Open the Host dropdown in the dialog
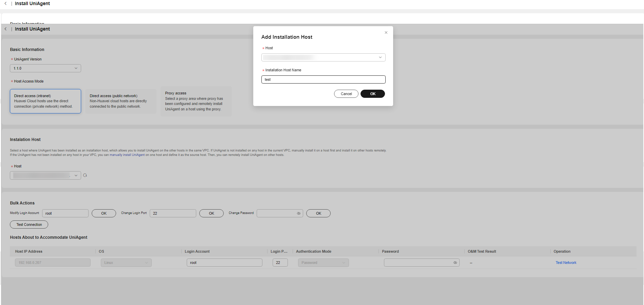 click(x=323, y=57)
